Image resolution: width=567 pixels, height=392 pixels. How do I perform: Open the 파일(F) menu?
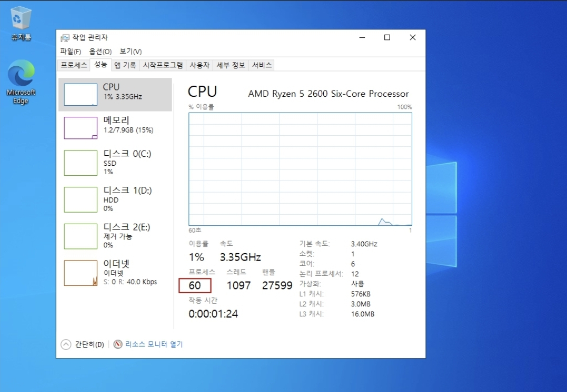(71, 52)
